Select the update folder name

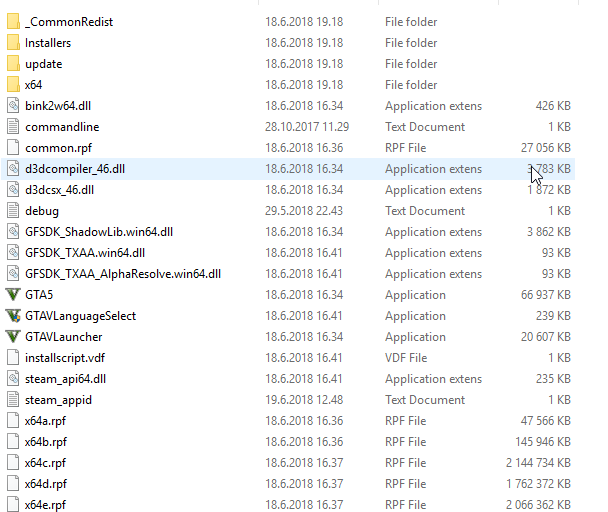43,64
